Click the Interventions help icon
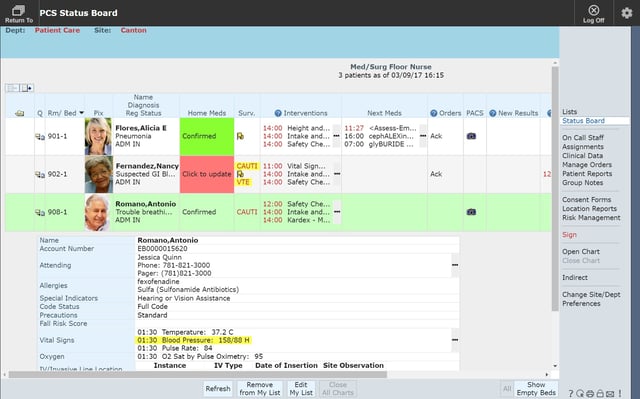The width and height of the screenshot is (640, 399). (x=278, y=113)
